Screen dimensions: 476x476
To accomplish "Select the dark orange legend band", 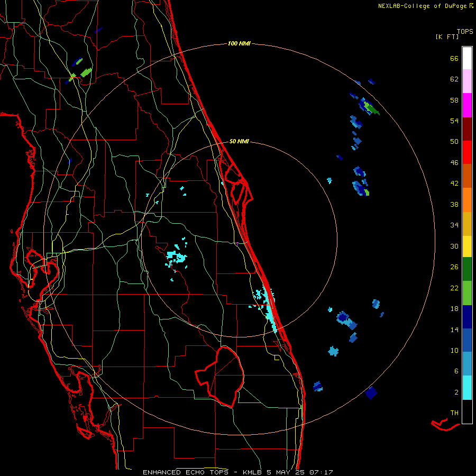I will [467, 176].
